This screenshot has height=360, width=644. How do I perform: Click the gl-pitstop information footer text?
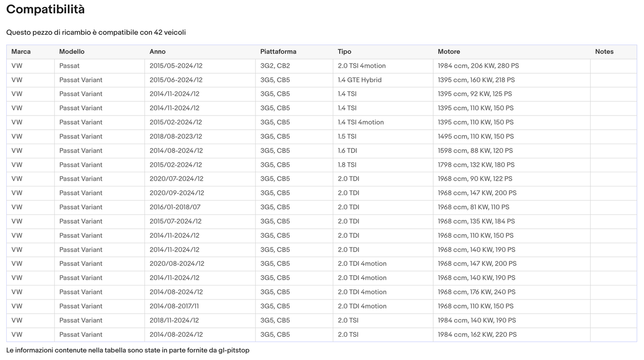(128, 350)
